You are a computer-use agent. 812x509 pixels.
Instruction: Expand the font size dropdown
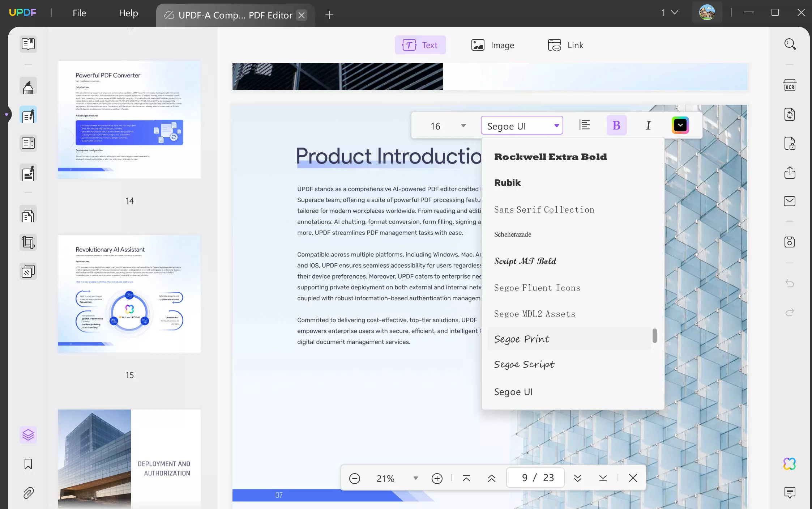463,126
